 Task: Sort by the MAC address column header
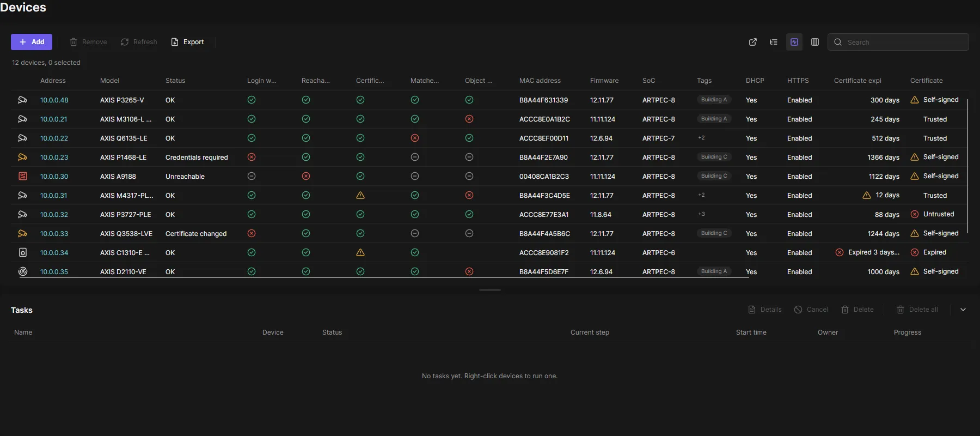pos(540,81)
